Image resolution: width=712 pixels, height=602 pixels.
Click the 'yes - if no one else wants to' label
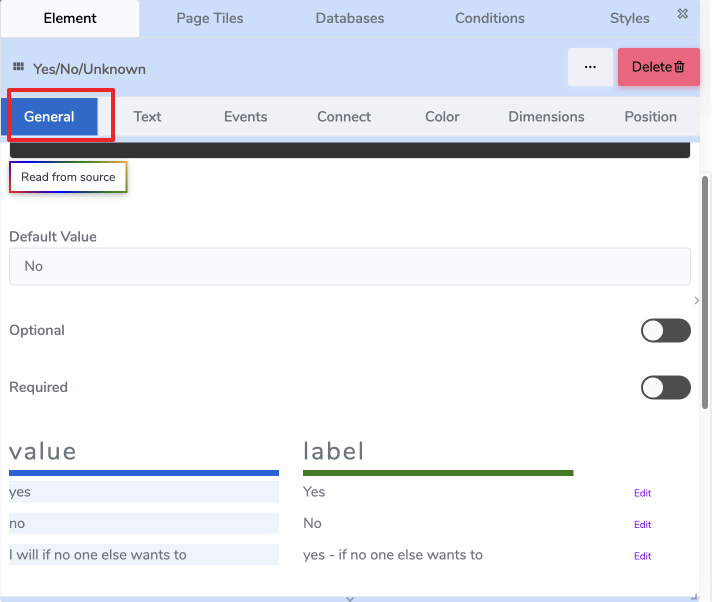pyautogui.click(x=393, y=555)
